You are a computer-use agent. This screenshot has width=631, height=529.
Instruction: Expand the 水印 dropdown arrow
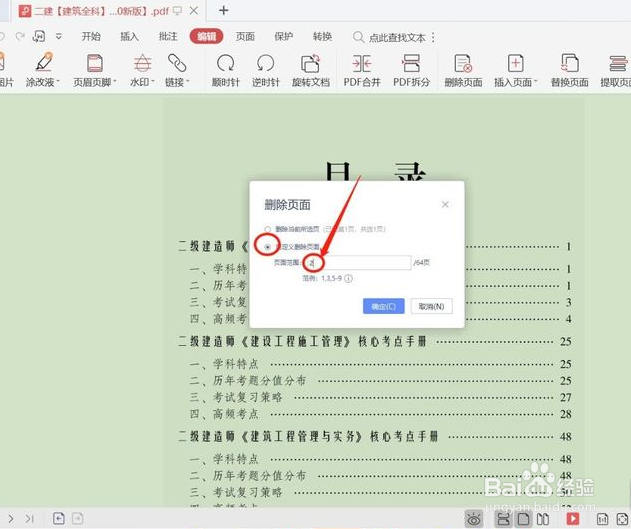(153, 82)
